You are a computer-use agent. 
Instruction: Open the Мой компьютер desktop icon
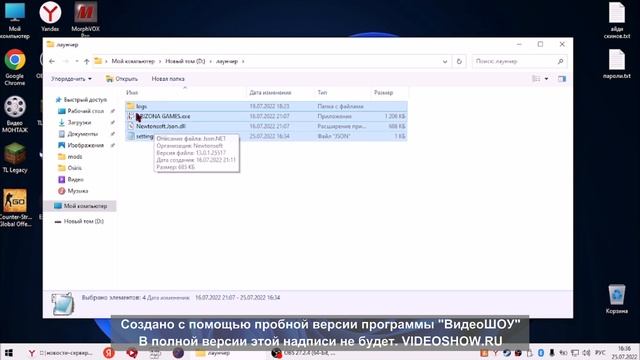point(15,20)
